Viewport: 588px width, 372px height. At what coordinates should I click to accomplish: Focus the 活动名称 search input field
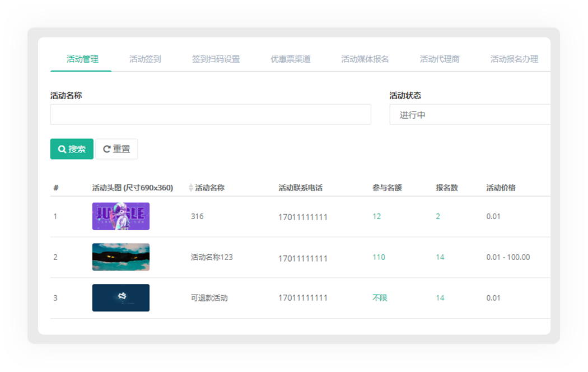click(211, 114)
